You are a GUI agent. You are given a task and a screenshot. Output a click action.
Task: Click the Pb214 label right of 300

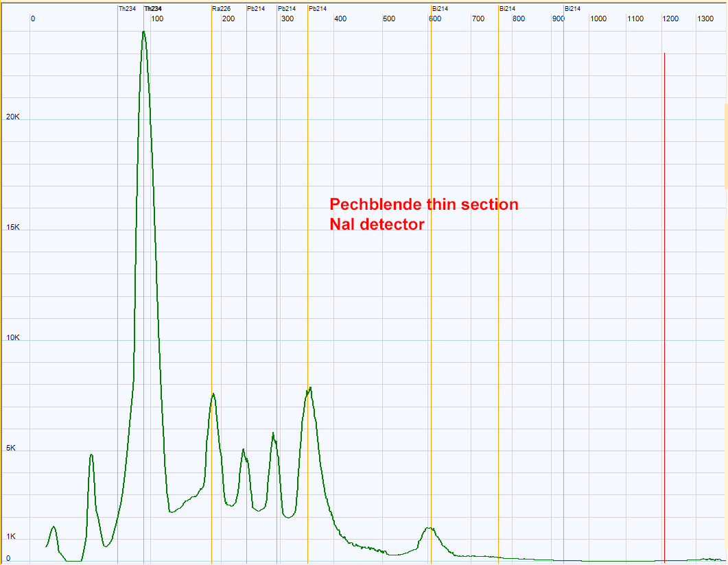(x=318, y=9)
